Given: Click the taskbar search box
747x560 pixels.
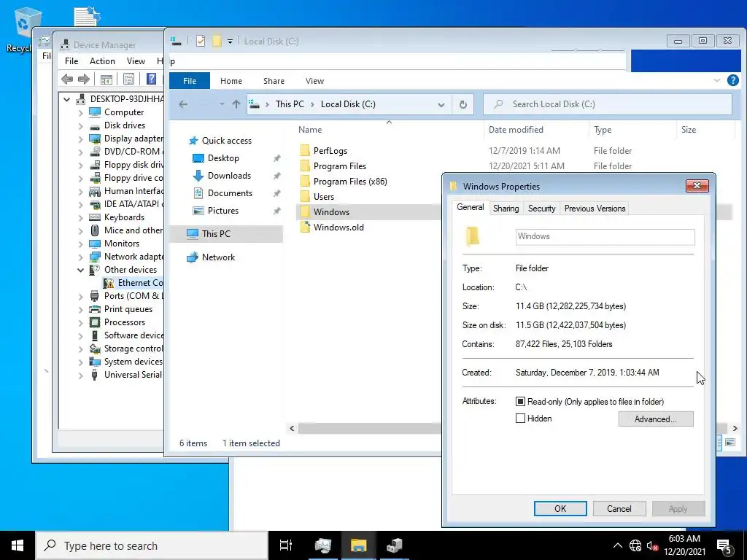Looking at the screenshot, I should click(x=152, y=545).
